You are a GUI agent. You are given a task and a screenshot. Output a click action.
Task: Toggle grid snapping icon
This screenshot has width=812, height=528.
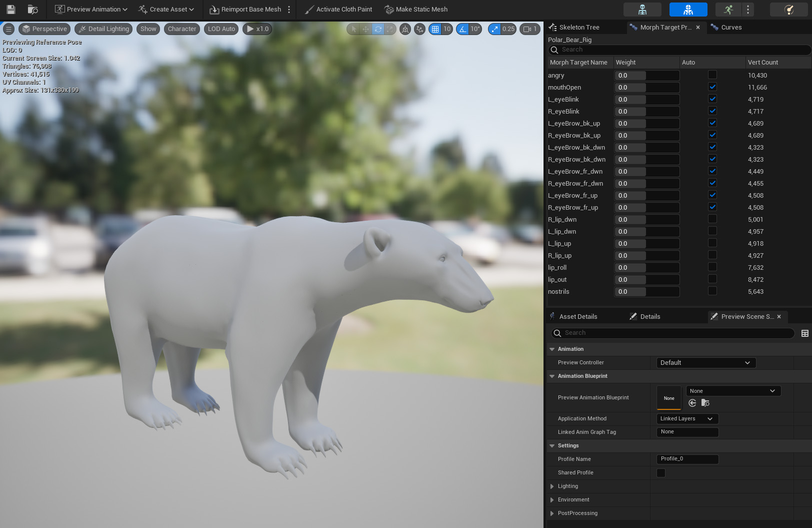(x=435, y=29)
